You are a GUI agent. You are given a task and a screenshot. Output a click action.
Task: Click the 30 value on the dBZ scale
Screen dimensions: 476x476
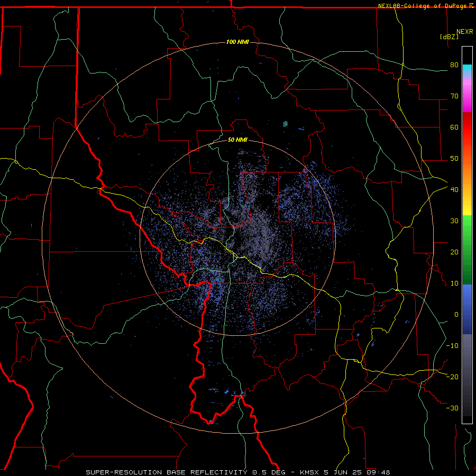[x=454, y=221]
